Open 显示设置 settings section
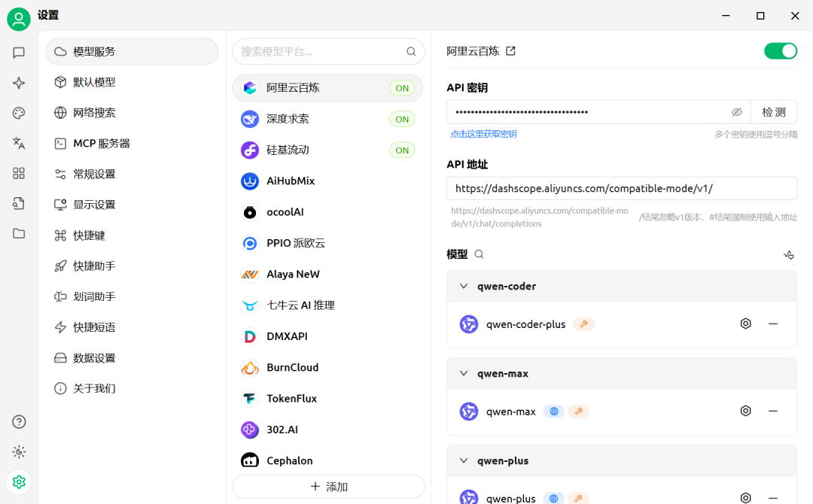Viewport: 813px width, 504px height. [x=132, y=204]
